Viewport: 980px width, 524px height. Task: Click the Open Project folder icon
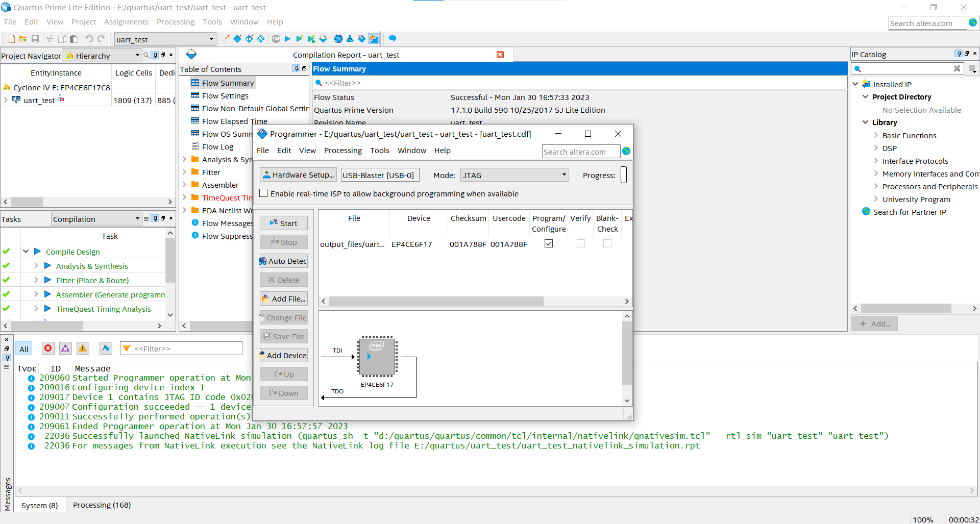23,39
